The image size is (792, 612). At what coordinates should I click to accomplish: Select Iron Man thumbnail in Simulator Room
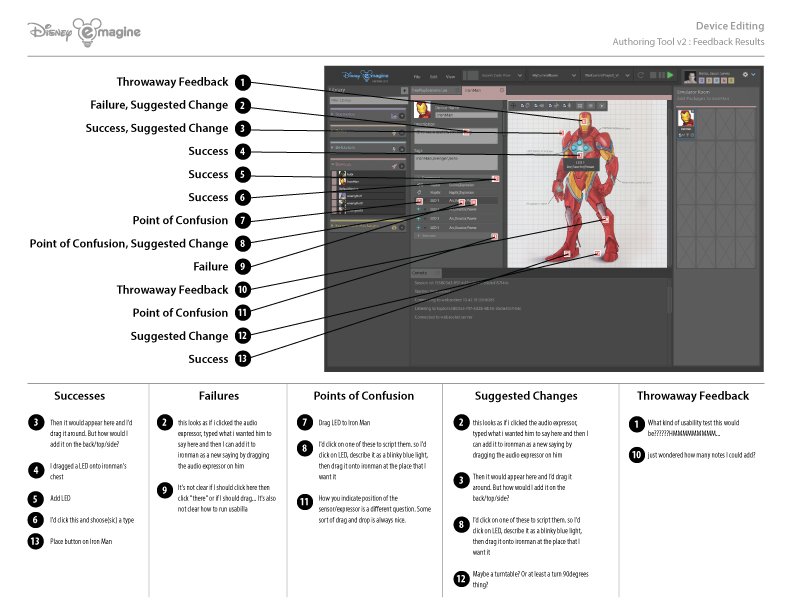[686, 119]
